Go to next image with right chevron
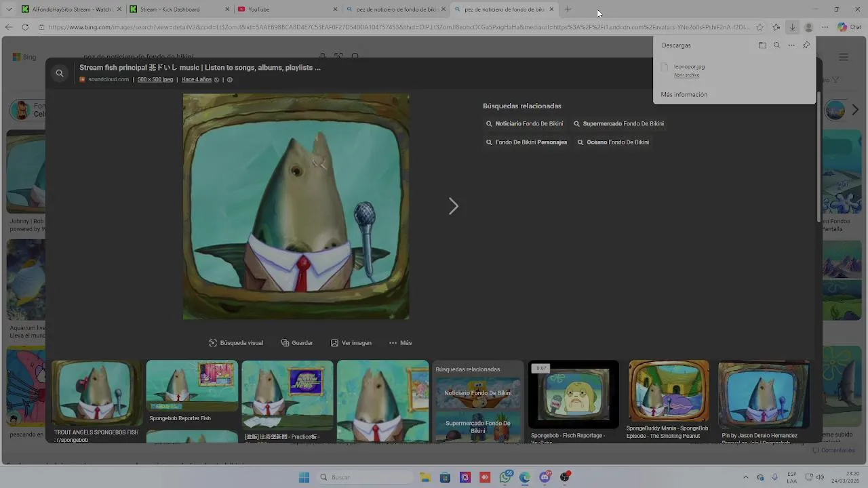This screenshot has width=868, height=488. pos(454,206)
